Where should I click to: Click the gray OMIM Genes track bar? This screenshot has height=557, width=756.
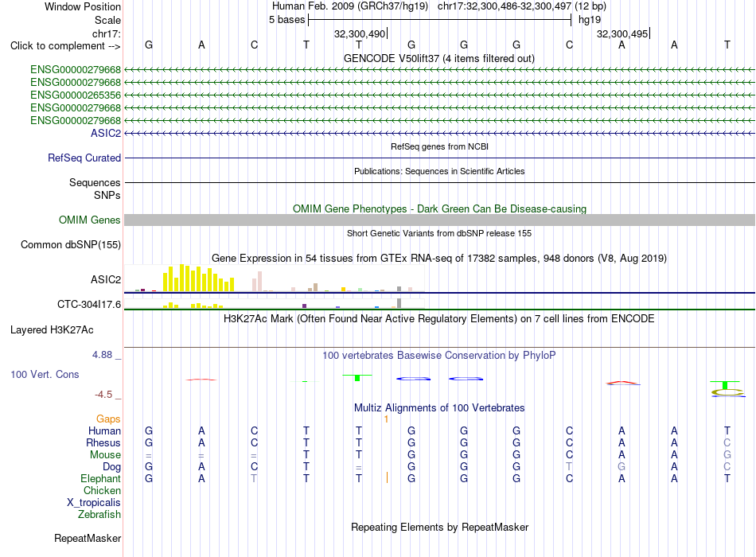[439, 220]
